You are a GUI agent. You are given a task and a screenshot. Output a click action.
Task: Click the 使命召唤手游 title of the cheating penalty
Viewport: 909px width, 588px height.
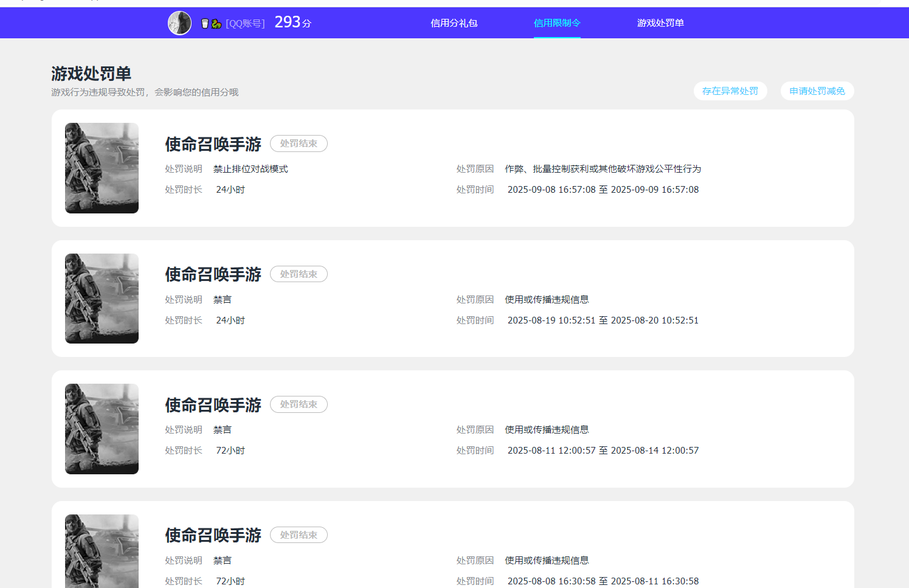(x=213, y=144)
